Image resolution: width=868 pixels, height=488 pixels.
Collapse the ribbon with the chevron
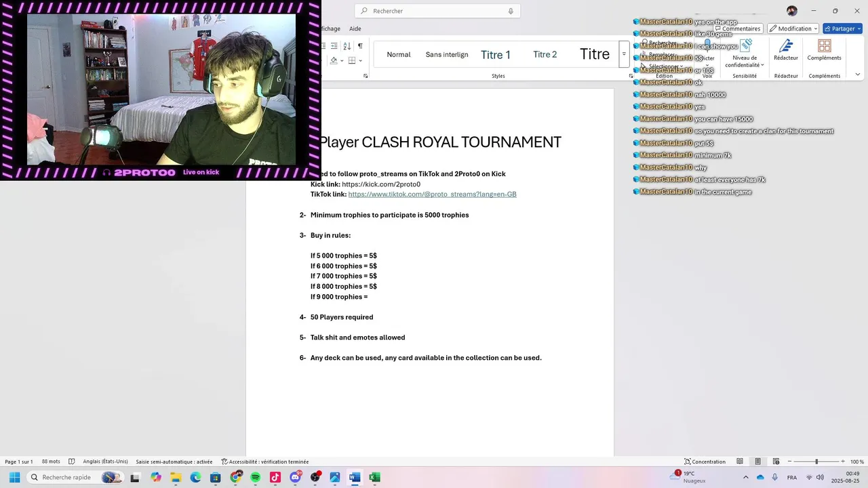pyautogui.click(x=858, y=75)
